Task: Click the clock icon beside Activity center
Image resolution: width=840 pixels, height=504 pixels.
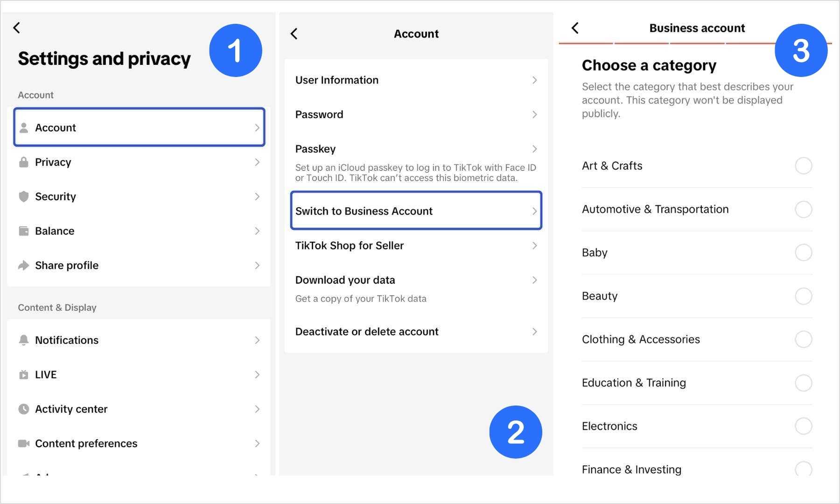Action: (x=24, y=409)
